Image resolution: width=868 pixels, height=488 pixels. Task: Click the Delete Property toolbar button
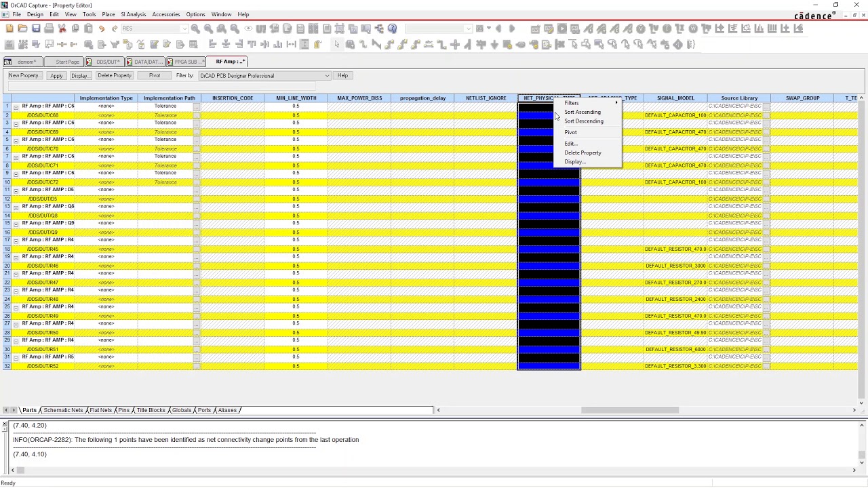[x=114, y=76]
